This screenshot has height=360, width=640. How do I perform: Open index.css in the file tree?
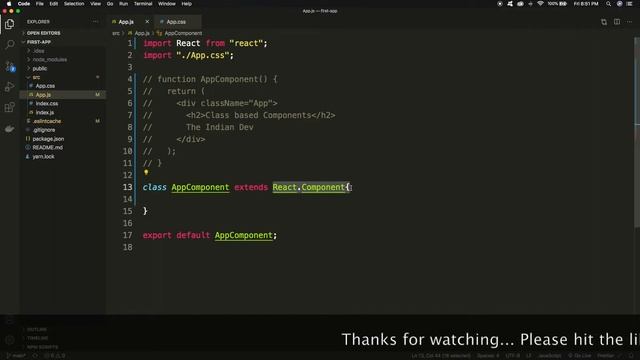(63, 104)
